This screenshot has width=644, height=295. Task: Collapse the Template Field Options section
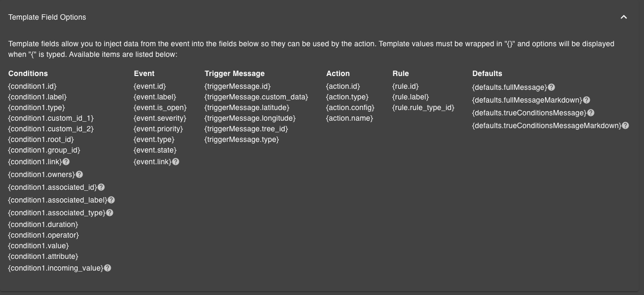tap(624, 17)
